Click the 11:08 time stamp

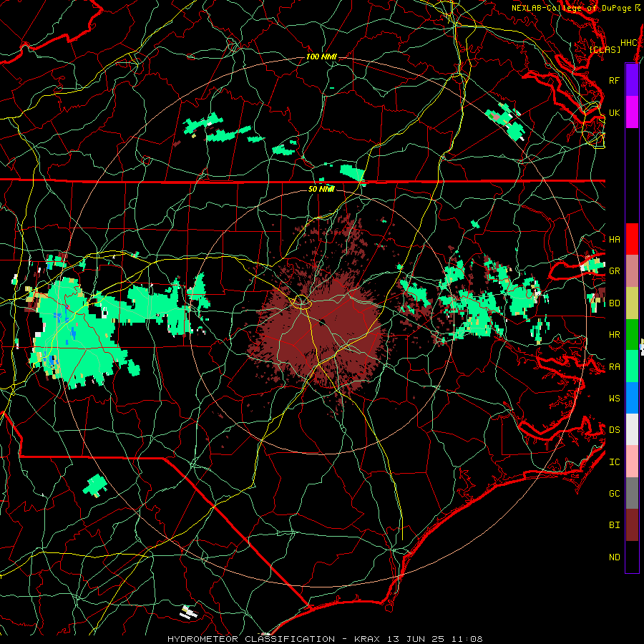click(x=467, y=639)
